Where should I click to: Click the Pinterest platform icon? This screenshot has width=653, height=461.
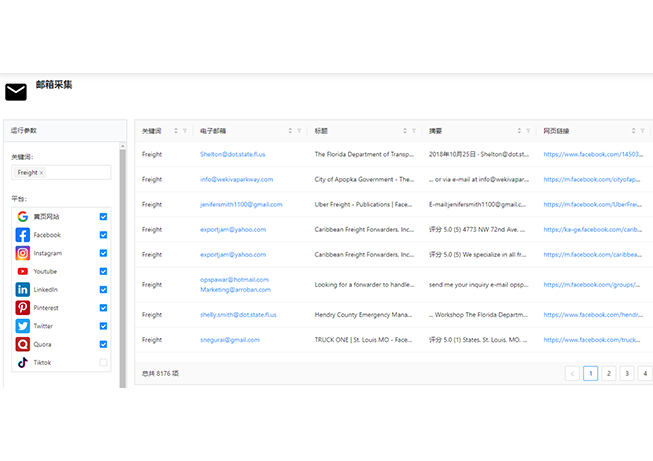tap(22, 307)
